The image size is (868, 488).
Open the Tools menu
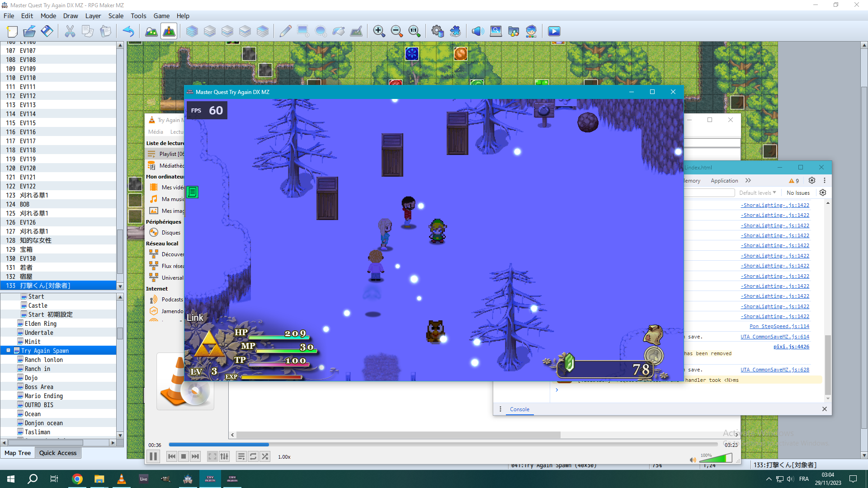click(138, 16)
